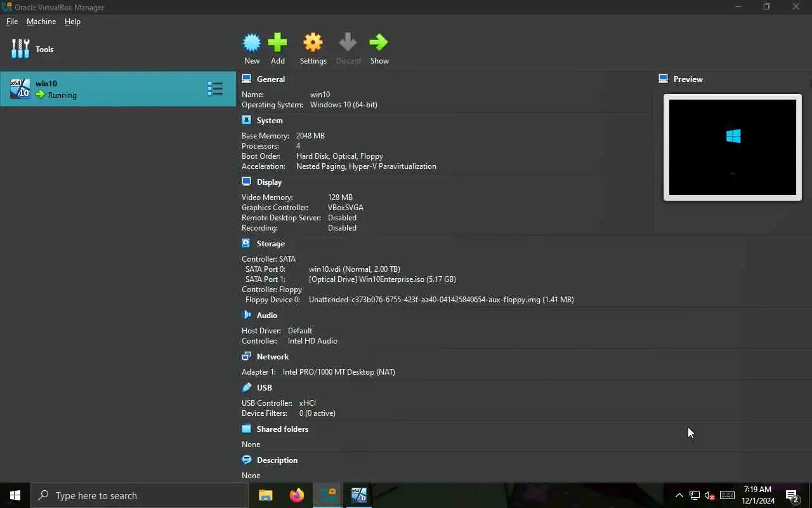Screen dimensions: 812x508
Task: Open Storage settings via its heading
Action: pyautogui.click(x=271, y=244)
